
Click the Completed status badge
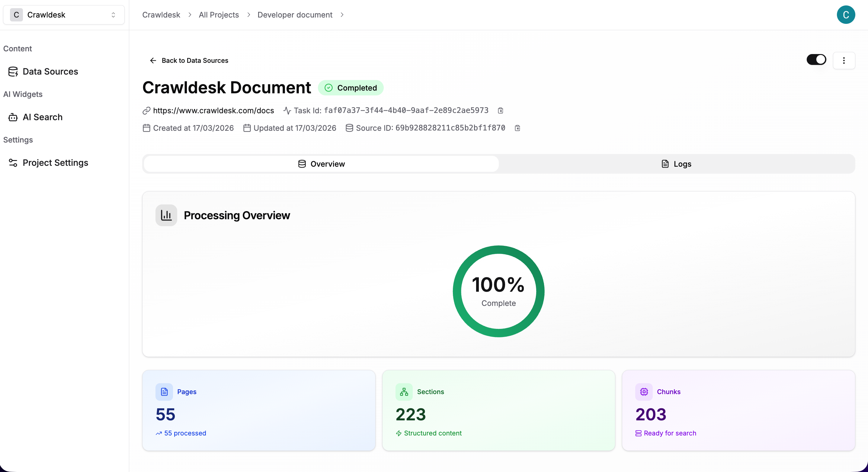[351, 88]
